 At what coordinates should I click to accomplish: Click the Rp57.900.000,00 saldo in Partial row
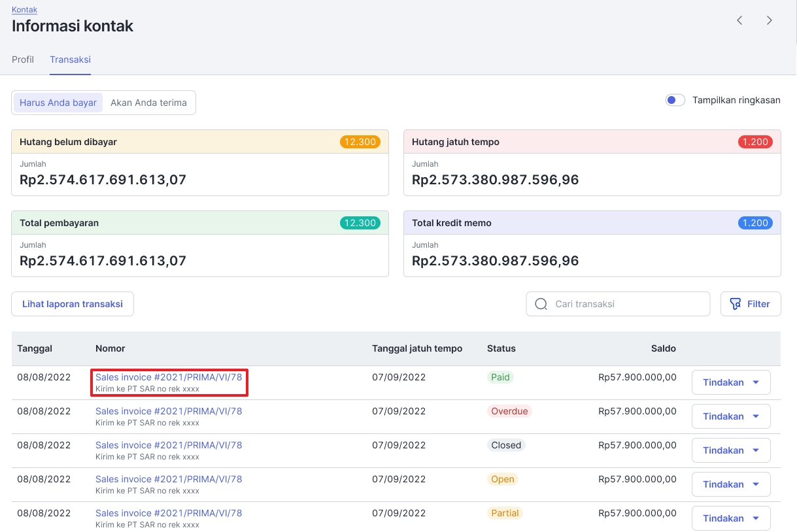point(637,513)
